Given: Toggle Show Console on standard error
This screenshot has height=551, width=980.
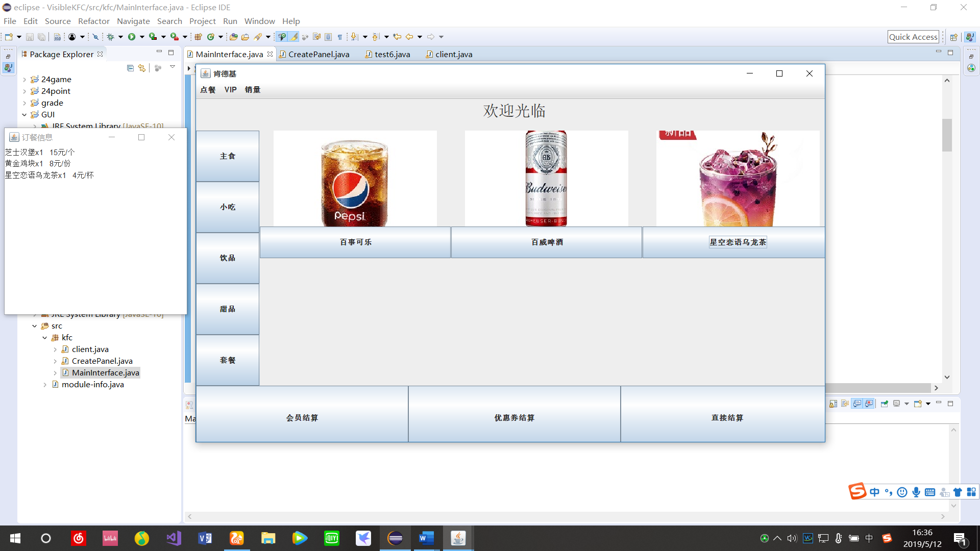Looking at the screenshot, I should (869, 404).
